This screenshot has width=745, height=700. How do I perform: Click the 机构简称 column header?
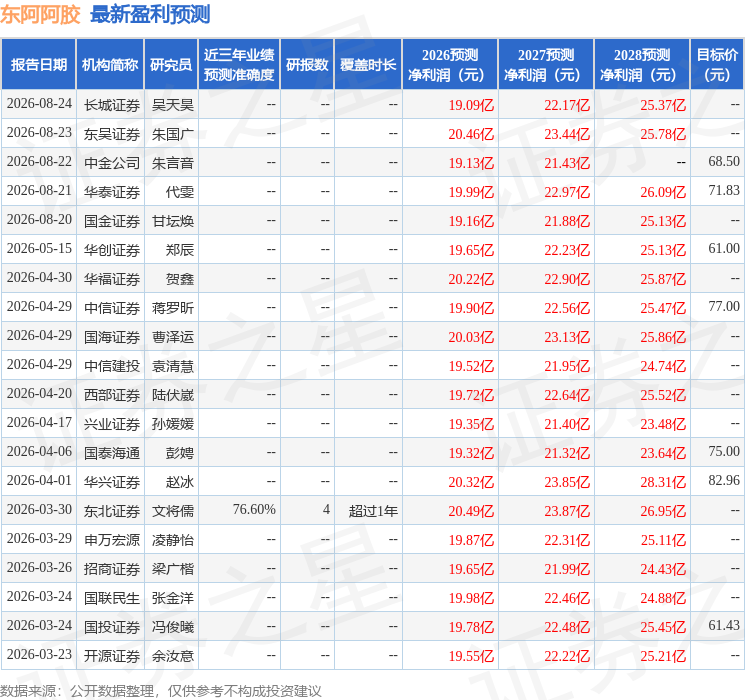pyautogui.click(x=110, y=65)
